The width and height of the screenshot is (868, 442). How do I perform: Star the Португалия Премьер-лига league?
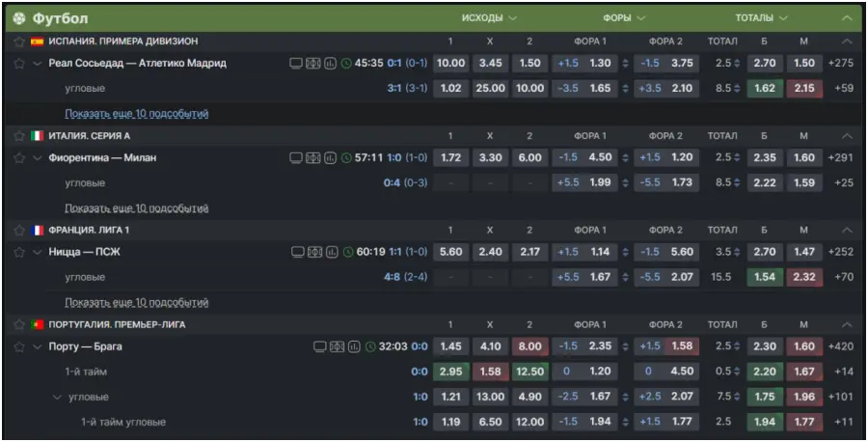[19, 324]
